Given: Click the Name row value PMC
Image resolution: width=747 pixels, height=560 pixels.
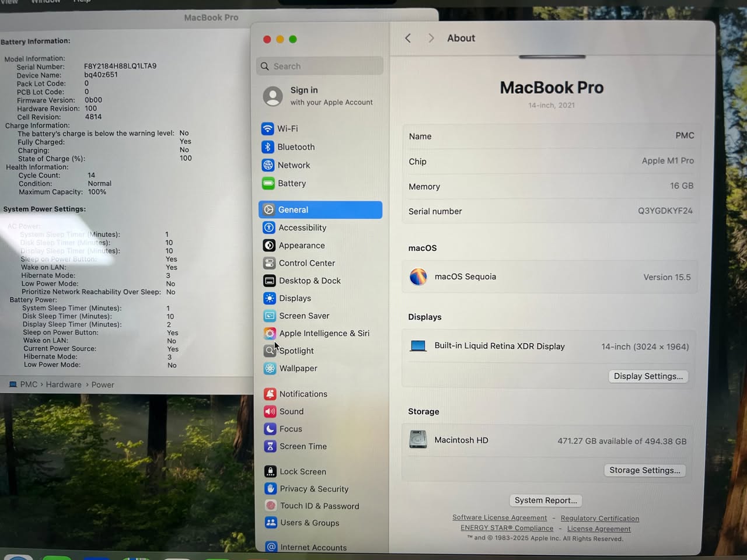Looking at the screenshot, I should click(x=685, y=135).
